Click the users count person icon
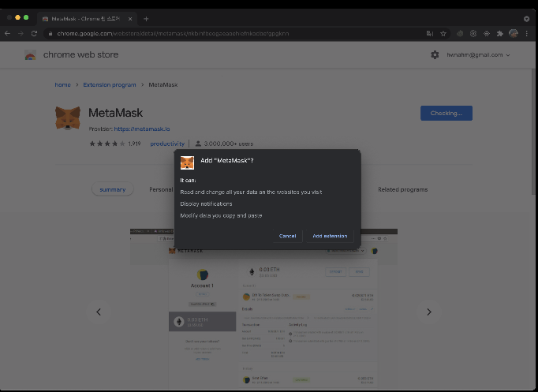538x392 pixels. coord(198,144)
